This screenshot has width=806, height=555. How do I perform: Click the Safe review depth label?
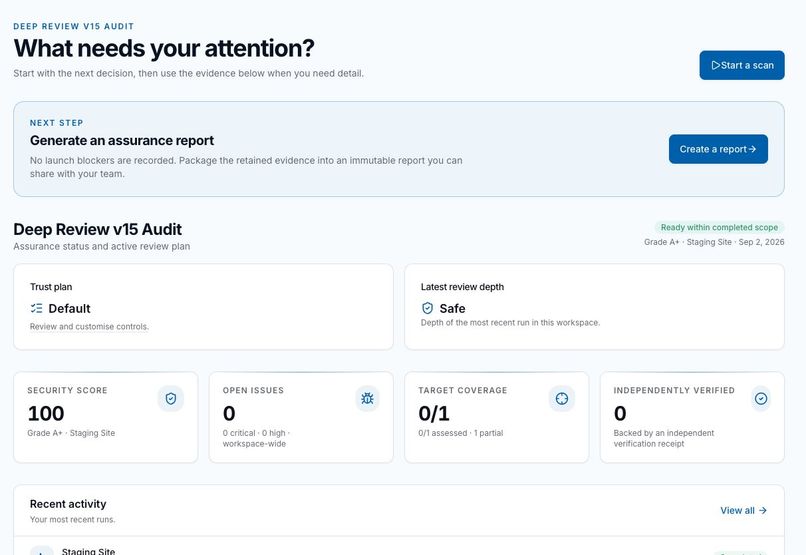(x=452, y=308)
